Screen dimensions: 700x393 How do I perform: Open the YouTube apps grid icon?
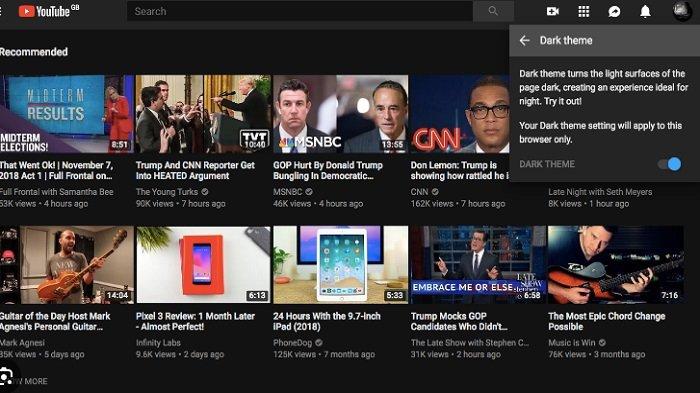click(583, 11)
